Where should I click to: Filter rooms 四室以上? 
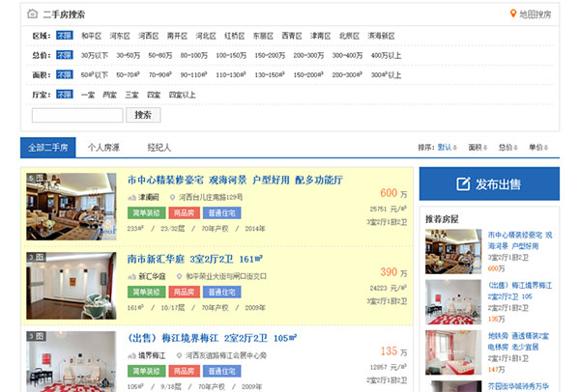tap(182, 95)
